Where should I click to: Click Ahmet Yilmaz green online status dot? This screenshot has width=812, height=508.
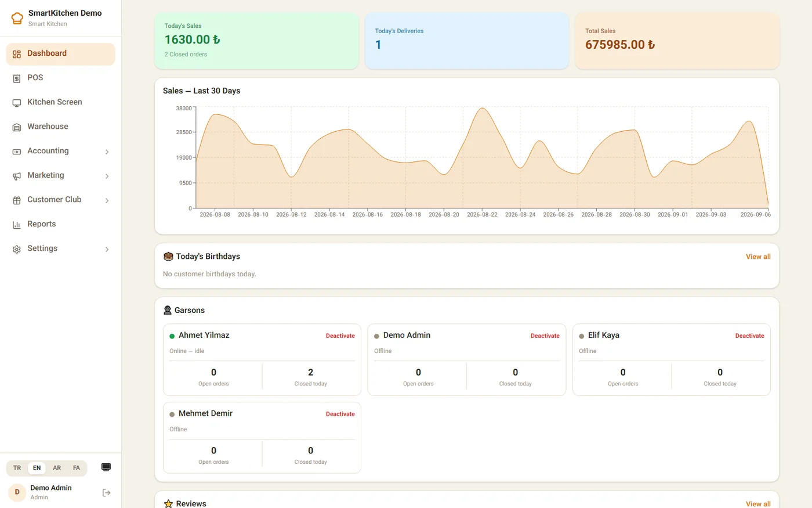pyautogui.click(x=172, y=336)
